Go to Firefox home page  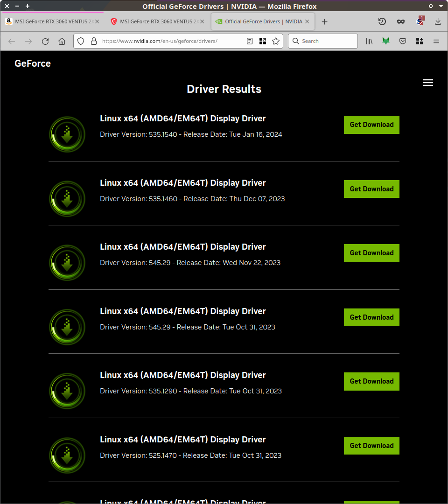62,41
